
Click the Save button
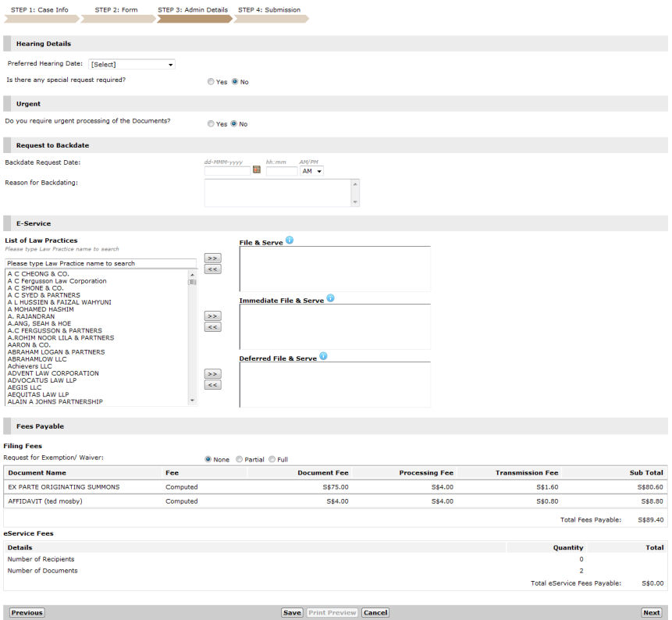[292, 612]
